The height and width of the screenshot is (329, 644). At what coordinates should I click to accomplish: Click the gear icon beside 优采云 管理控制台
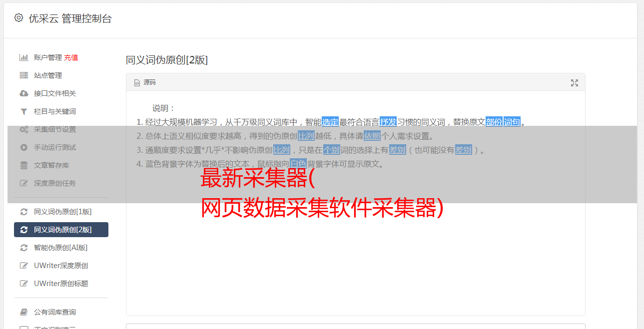[x=18, y=18]
